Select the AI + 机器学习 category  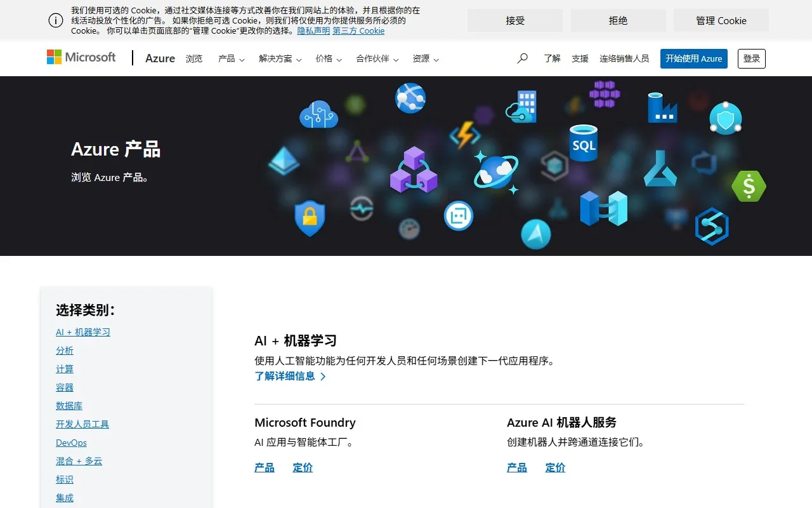tap(83, 331)
